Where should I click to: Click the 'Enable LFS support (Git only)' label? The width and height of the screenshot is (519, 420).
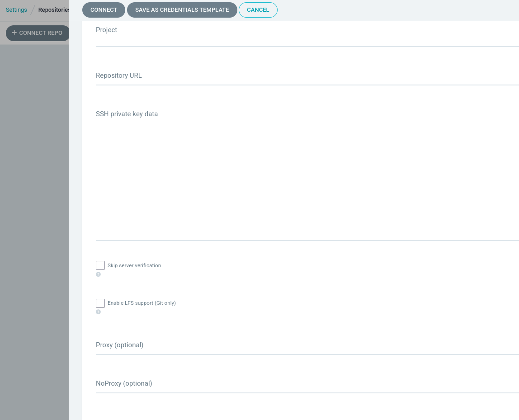coord(142,303)
